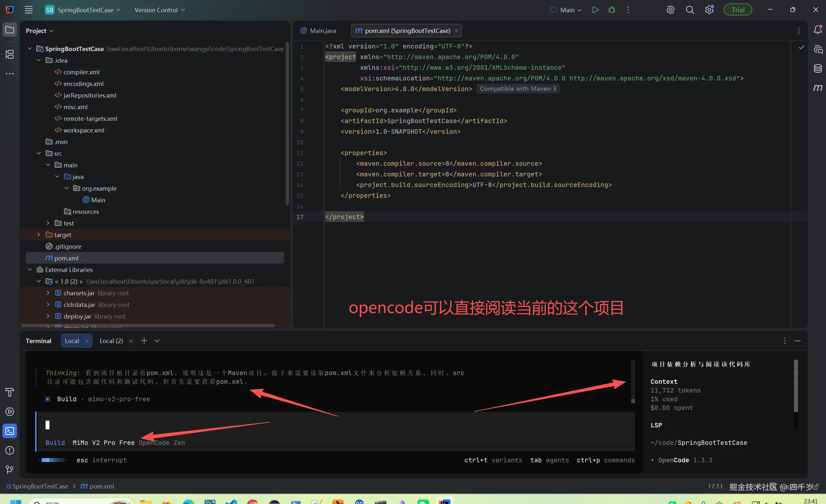This screenshot has width=826, height=504.
Task: Hide the Terminal panel
Action: 798,341
